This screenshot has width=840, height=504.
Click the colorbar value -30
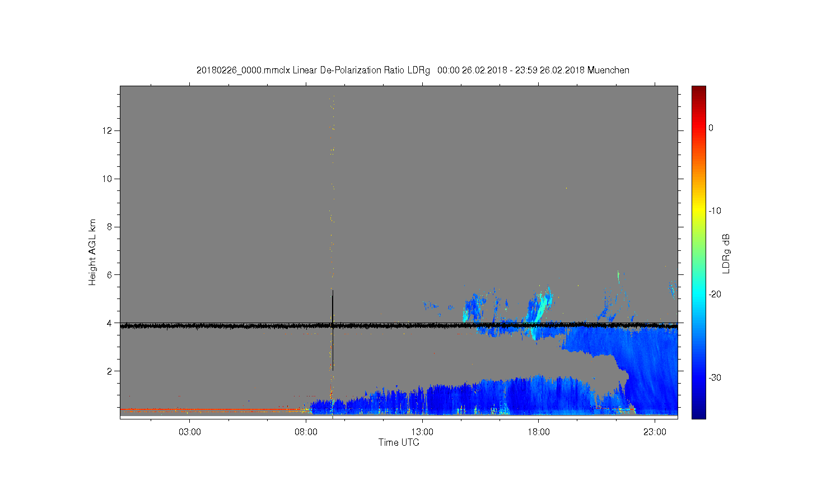coord(715,377)
